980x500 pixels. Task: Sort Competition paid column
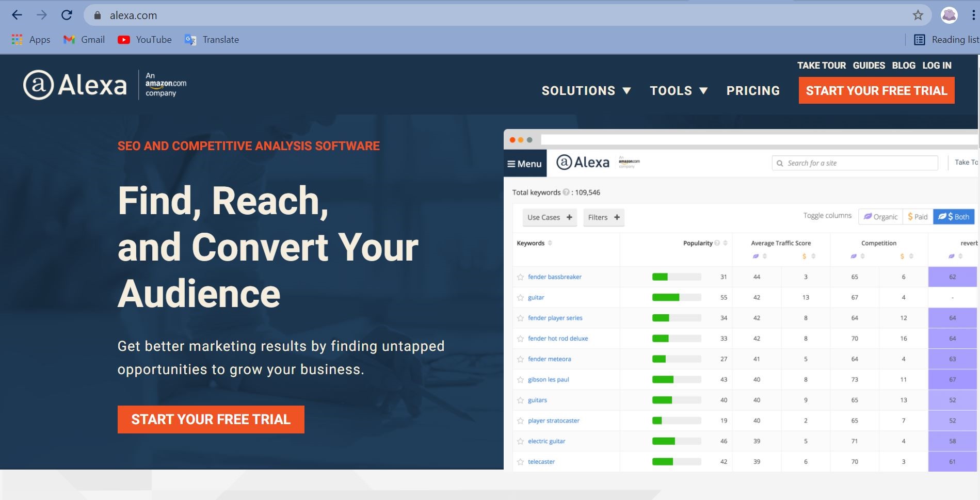[x=911, y=256]
